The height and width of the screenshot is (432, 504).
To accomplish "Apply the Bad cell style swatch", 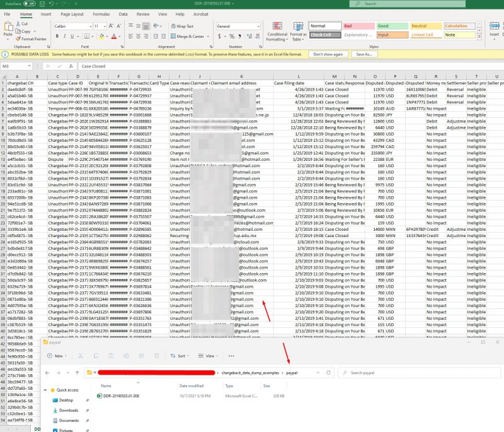I will point(356,26).
